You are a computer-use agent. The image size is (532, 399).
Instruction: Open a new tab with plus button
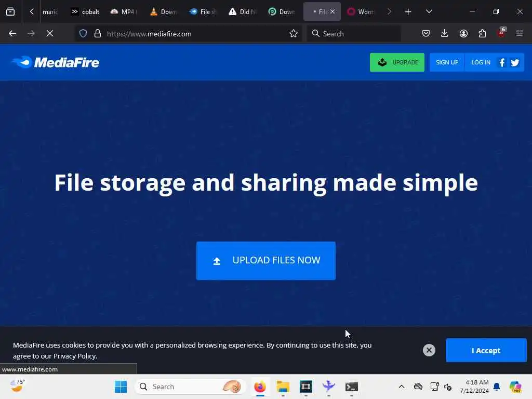(408, 12)
